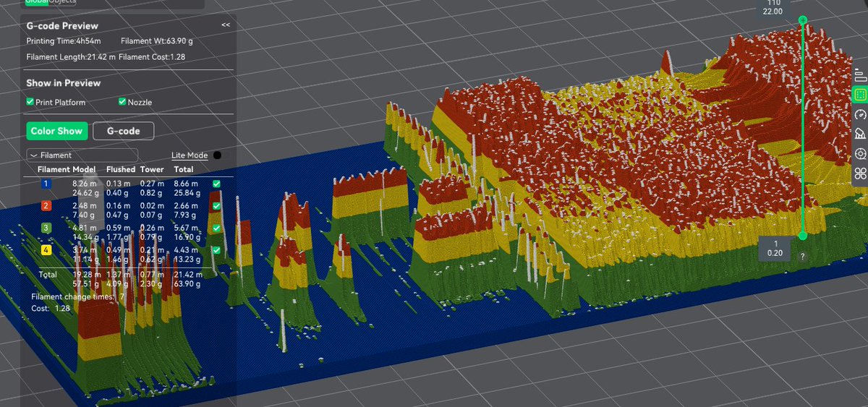Click the 2.66 m total for filament 2
This screenshot has height=407, width=868.
(186, 206)
